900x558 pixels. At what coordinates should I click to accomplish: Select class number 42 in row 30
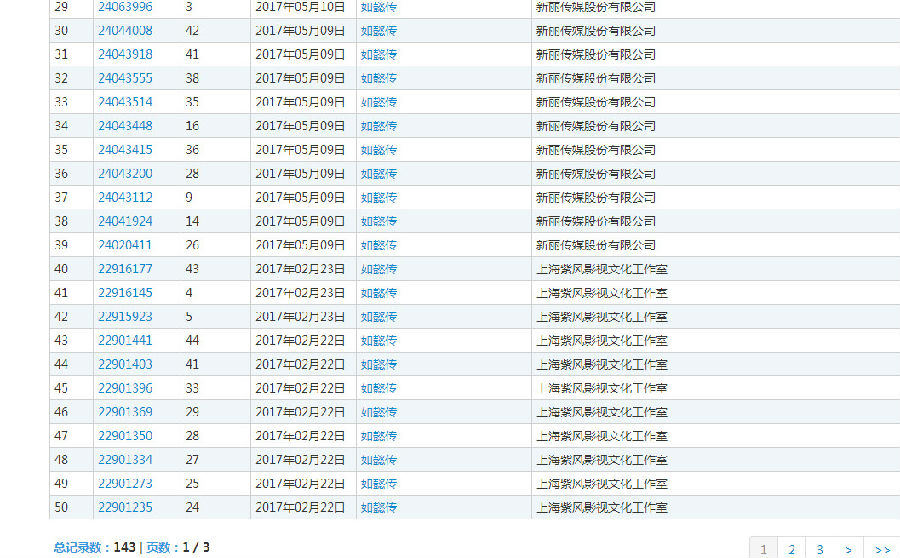pos(192,30)
